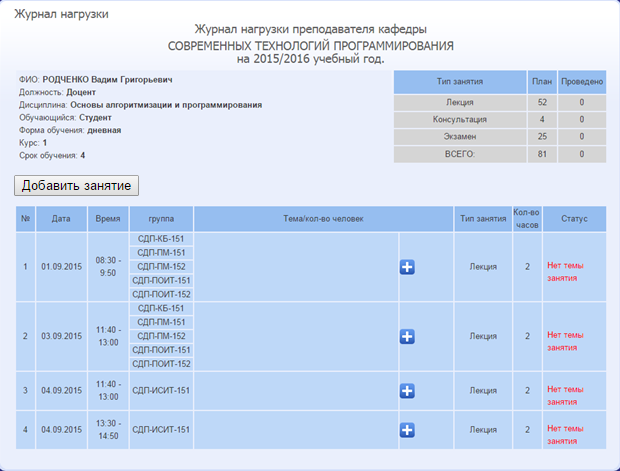Click the plus icon for lesson 2
The width and height of the screenshot is (620, 471).
[x=407, y=337]
